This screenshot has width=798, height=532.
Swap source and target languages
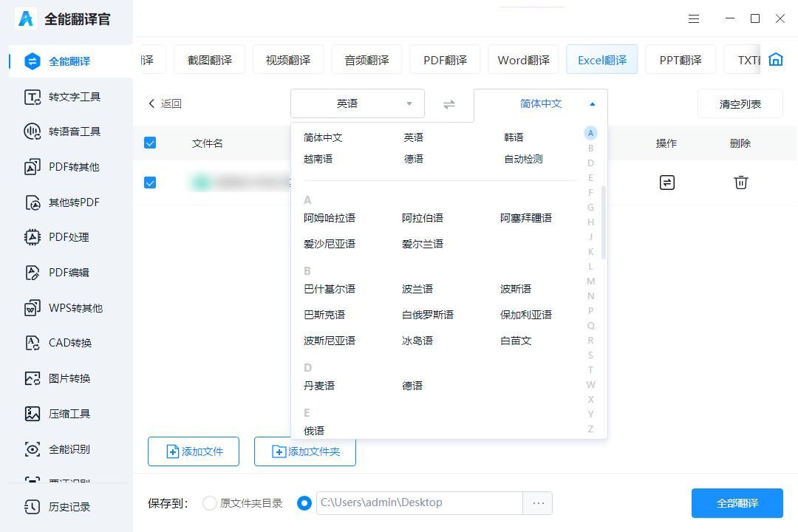[x=449, y=104]
